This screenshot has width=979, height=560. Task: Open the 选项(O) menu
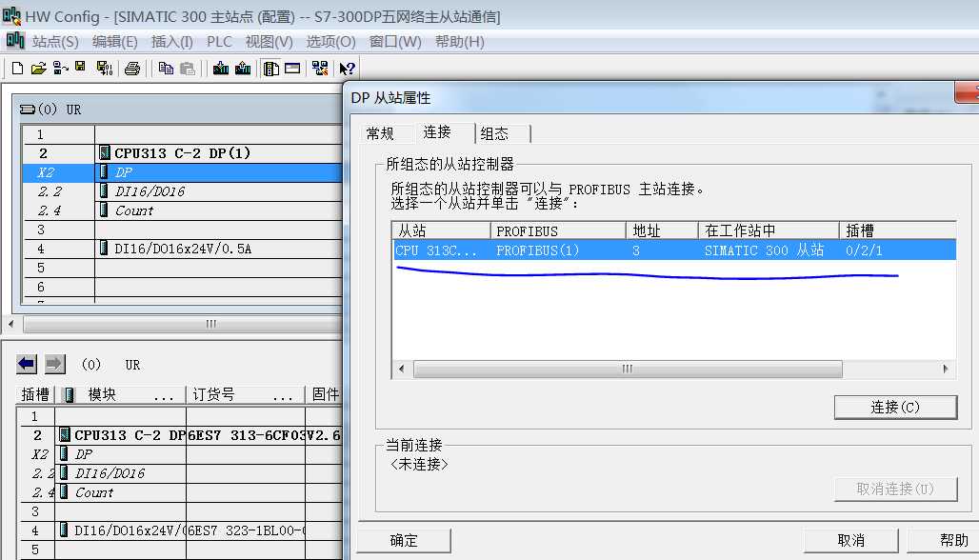tap(330, 41)
